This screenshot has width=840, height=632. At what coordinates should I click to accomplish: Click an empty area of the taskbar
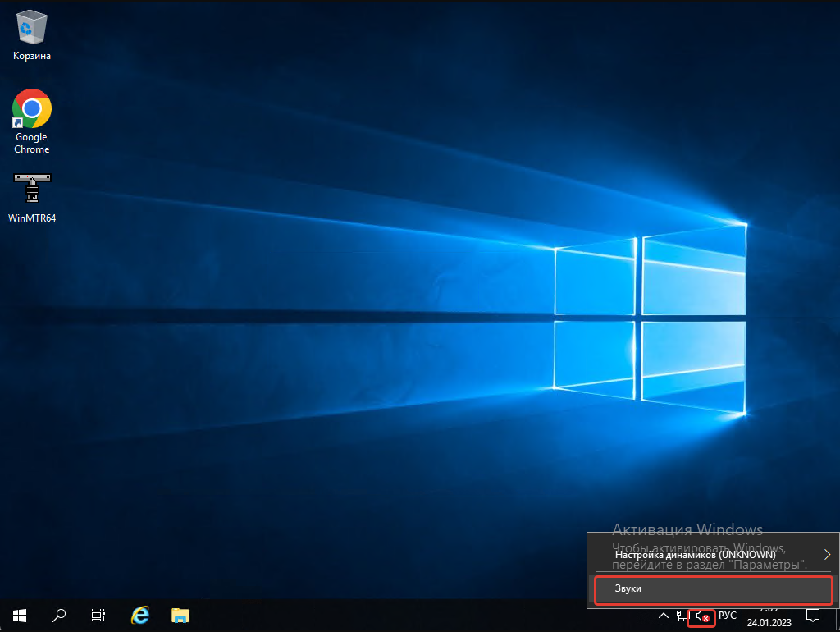(410, 616)
